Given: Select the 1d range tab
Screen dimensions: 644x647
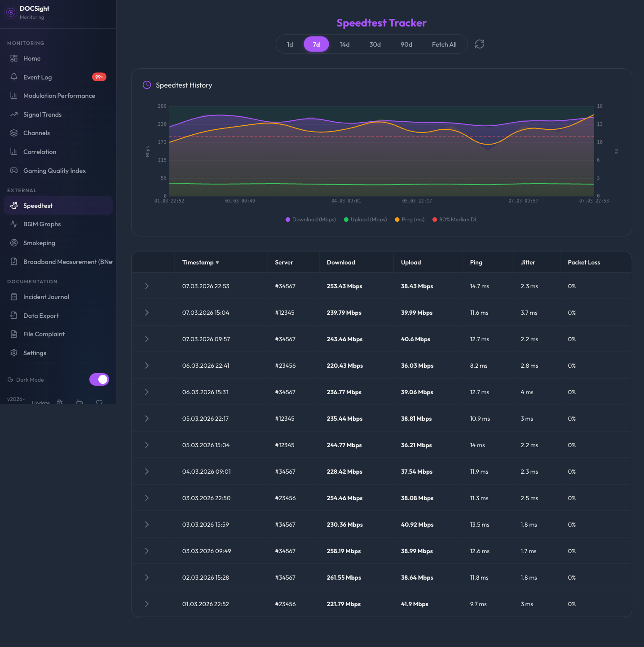Looking at the screenshot, I should pyautogui.click(x=290, y=44).
